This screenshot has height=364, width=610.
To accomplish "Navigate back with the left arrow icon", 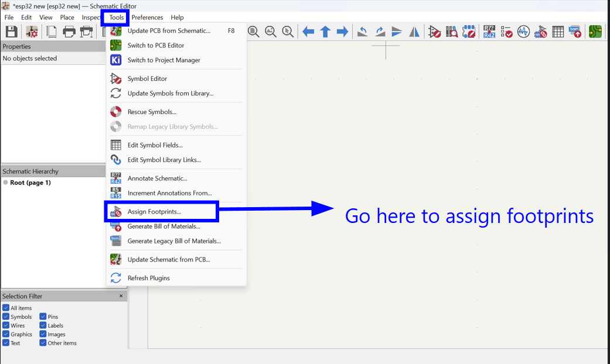I will click(308, 32).
